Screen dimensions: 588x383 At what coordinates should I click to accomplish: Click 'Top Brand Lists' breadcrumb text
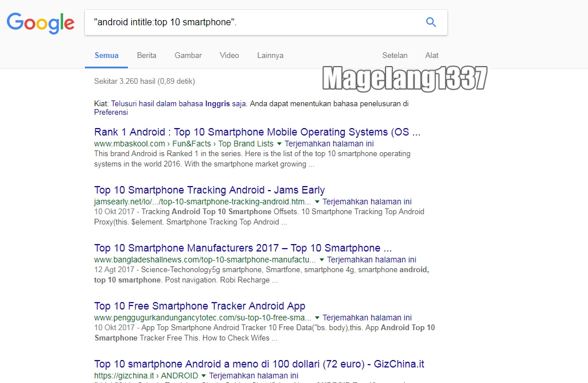tap(246, 144)
